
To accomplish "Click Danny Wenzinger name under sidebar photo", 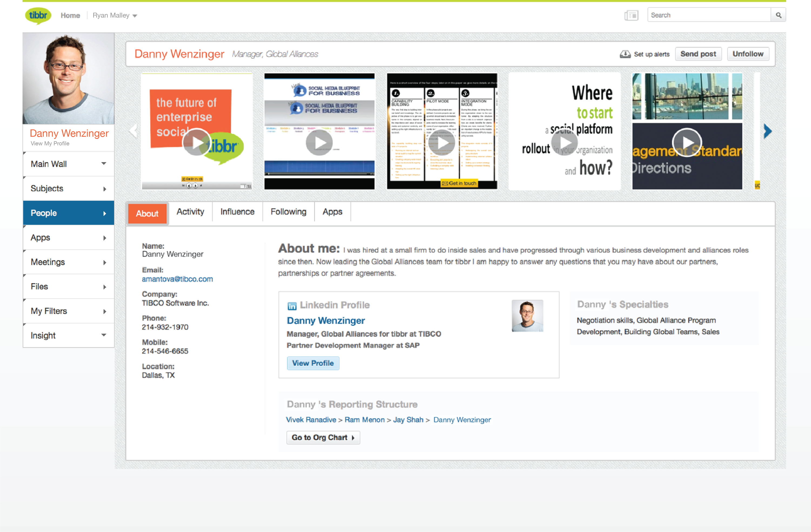I will pyautogui.click(x=69, y=133).
